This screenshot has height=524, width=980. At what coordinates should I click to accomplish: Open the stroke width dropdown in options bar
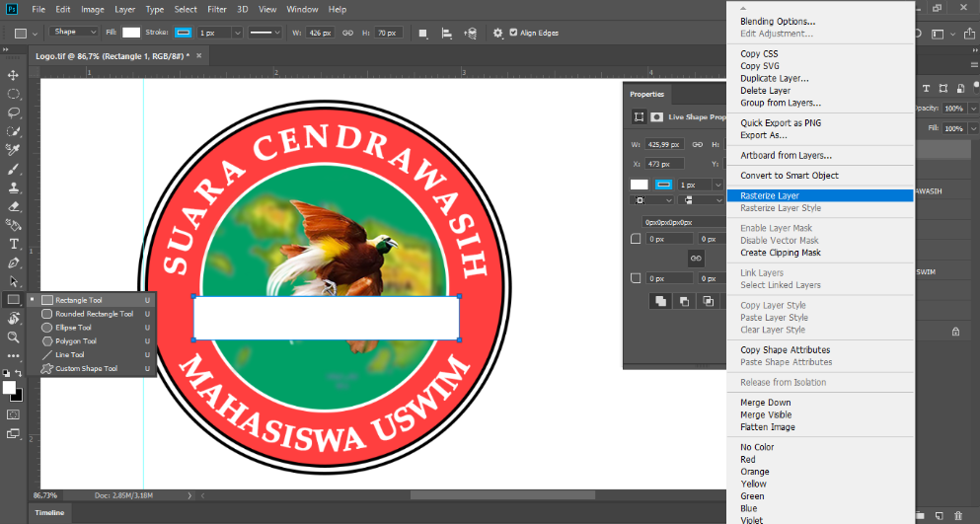tap(237, 34)
